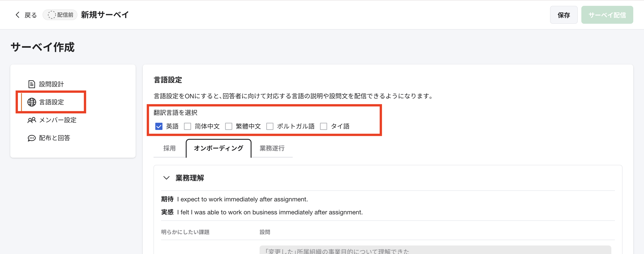The height and width of the screenshot is (254, 644).
Task: Check the 繁體中文 option
Action: [x=229, y=126]
